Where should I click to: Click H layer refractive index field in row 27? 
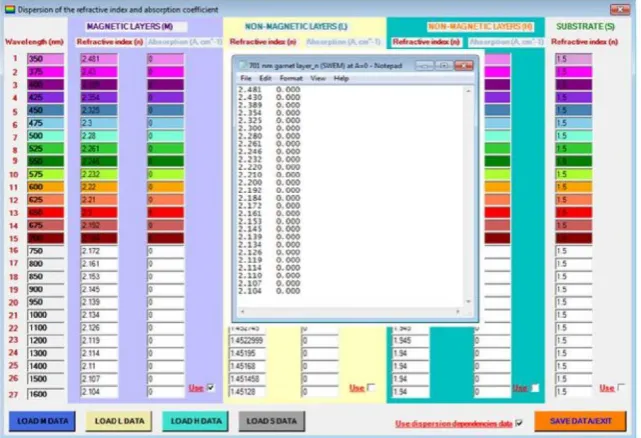[x=410, y=392]
